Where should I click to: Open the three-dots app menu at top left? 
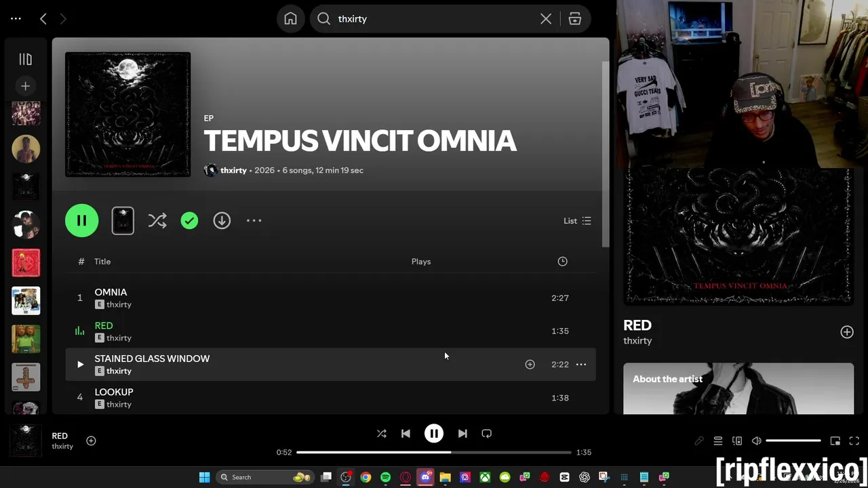16,19
